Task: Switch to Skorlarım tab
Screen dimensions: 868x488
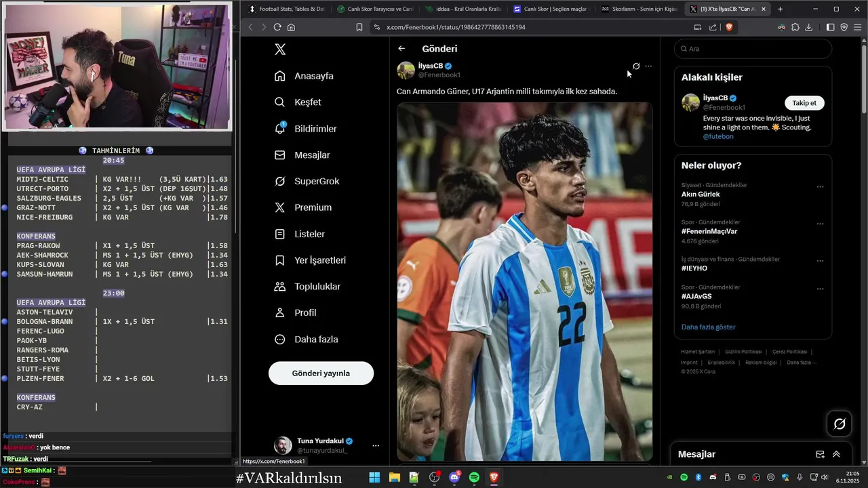Action: tap(639, 9)
